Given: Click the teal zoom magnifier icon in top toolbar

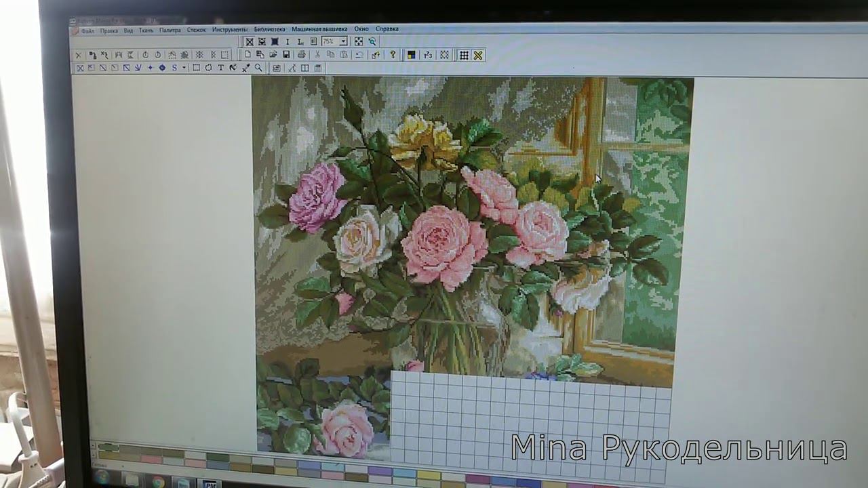Looking at the screenshot, I should coord(372,41).
